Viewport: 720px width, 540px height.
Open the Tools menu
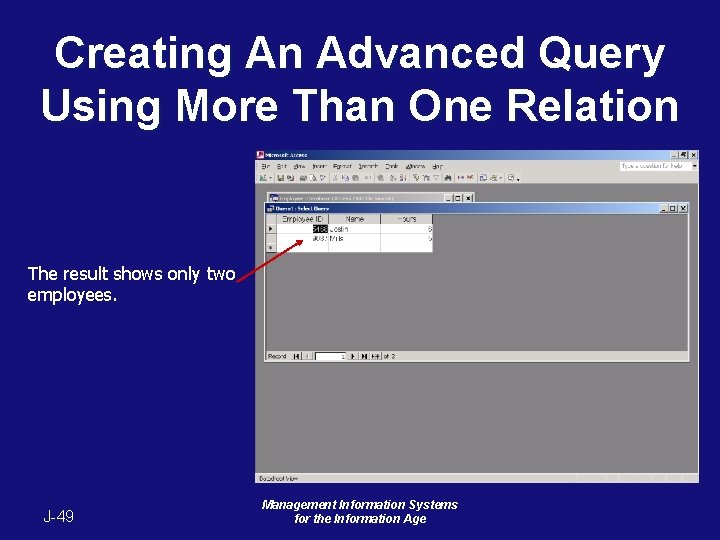click(392, 166)
